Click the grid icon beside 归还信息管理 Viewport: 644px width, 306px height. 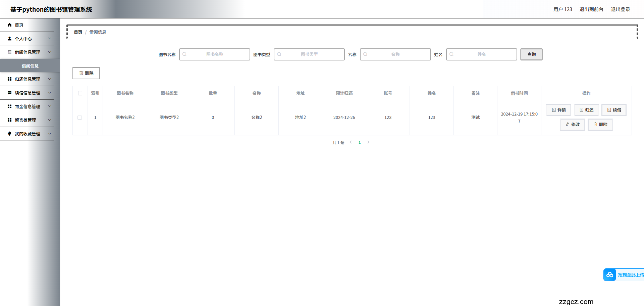click(9, 79)
